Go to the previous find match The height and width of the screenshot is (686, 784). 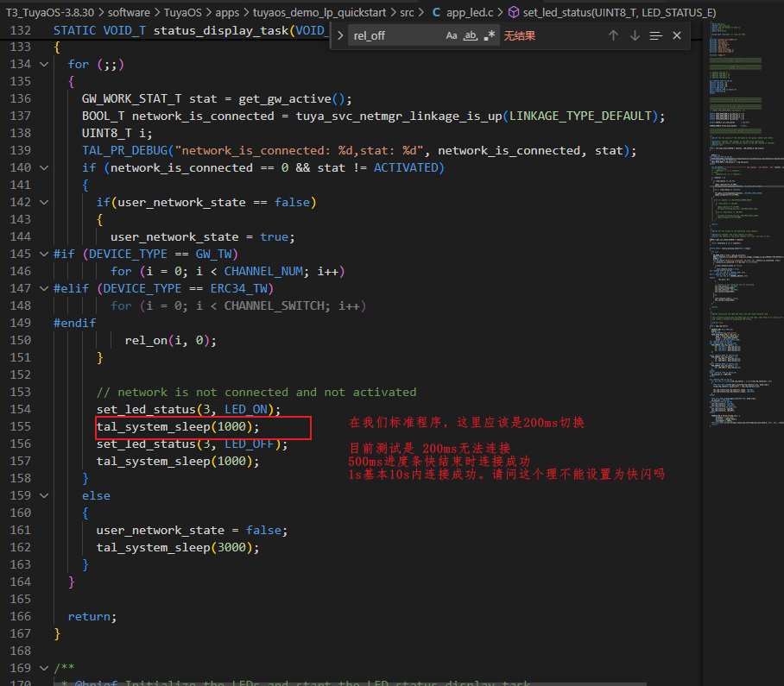tap(614, 35)
